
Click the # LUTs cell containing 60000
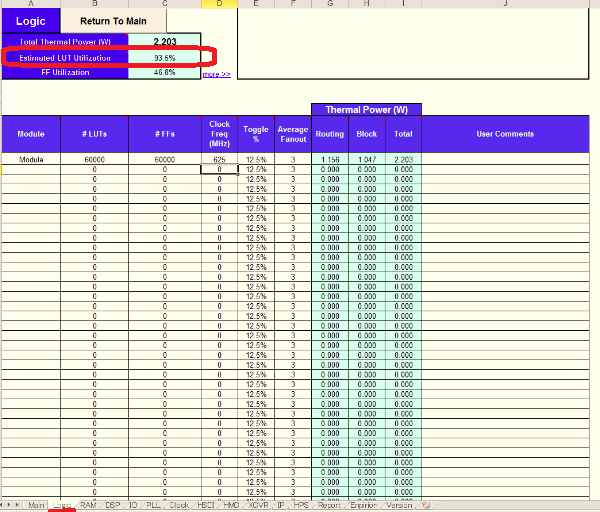click(94, 160)
